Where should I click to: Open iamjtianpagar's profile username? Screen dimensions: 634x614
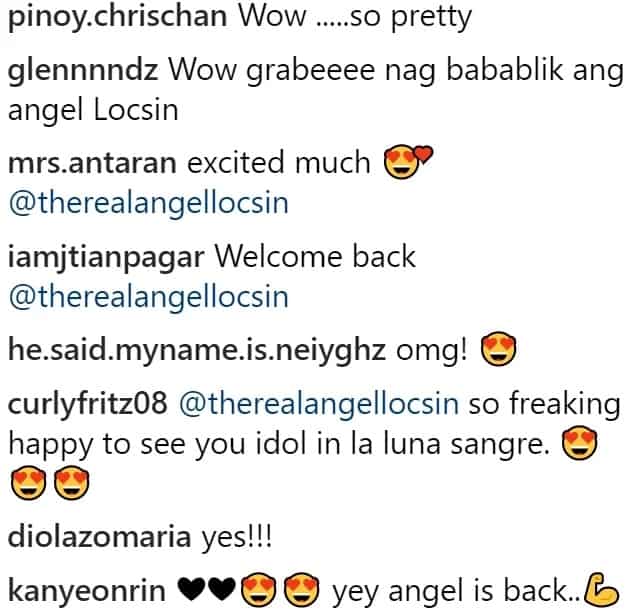click(x=106, y=258)
